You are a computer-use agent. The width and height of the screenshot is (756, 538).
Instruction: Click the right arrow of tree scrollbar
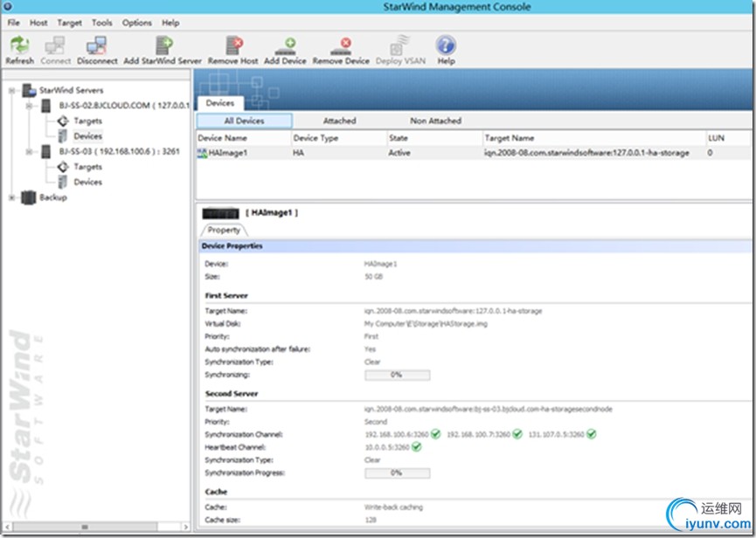point(185,527)
